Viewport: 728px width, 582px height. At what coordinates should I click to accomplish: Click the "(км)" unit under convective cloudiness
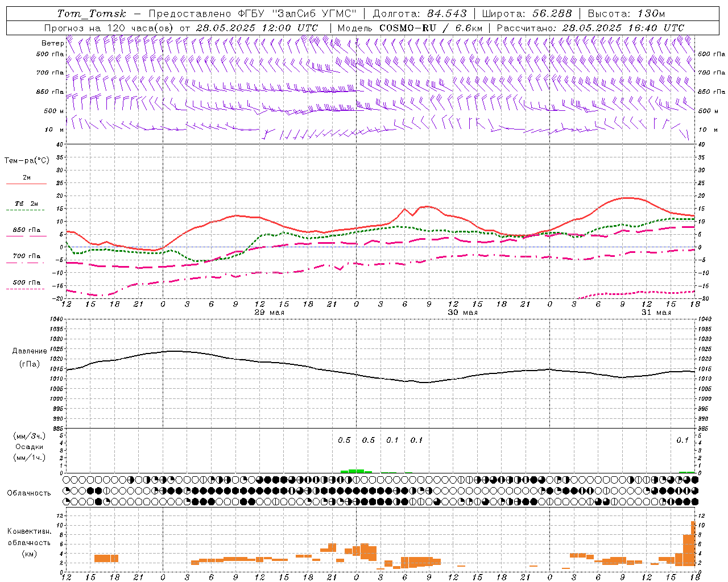29,554
